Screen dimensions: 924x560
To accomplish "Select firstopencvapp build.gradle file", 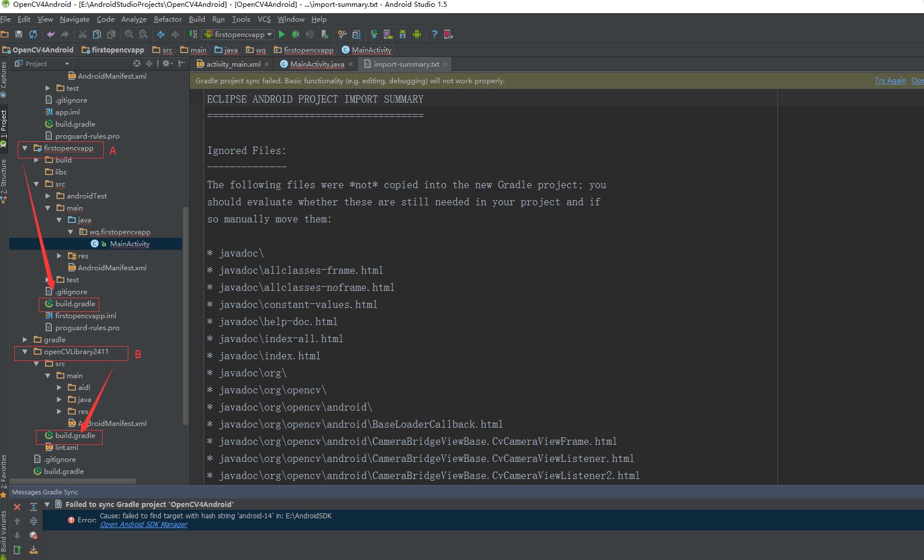I will (x=70, y=304).
